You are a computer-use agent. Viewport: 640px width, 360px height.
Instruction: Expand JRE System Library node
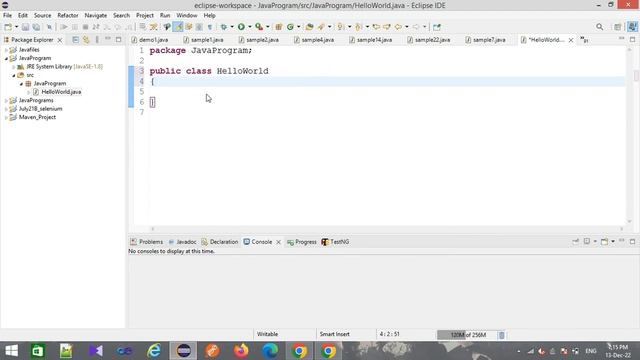point(13,67)
